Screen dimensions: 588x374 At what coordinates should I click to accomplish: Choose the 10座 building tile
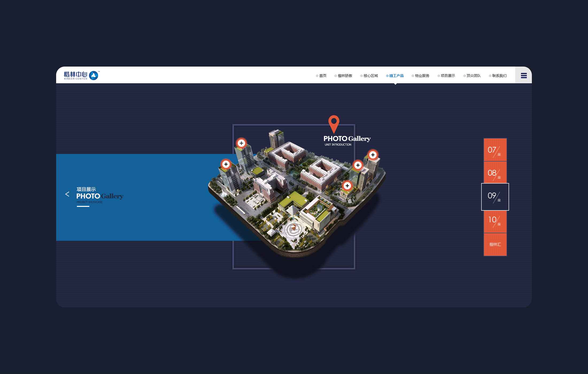click(495, 222)
